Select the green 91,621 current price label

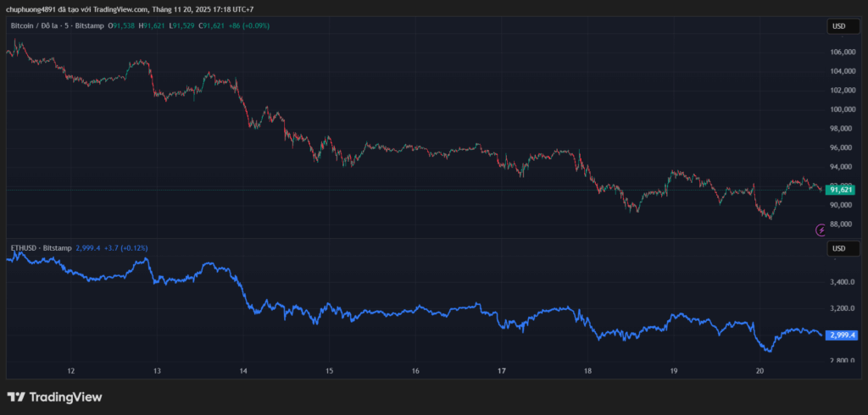click(x=842, y=191)
